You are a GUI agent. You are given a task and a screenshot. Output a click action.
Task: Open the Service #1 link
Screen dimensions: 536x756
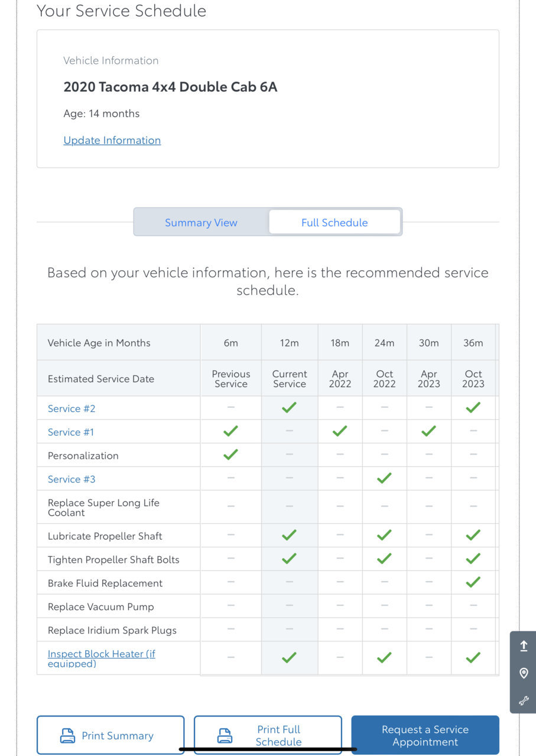tap(71, 432)
